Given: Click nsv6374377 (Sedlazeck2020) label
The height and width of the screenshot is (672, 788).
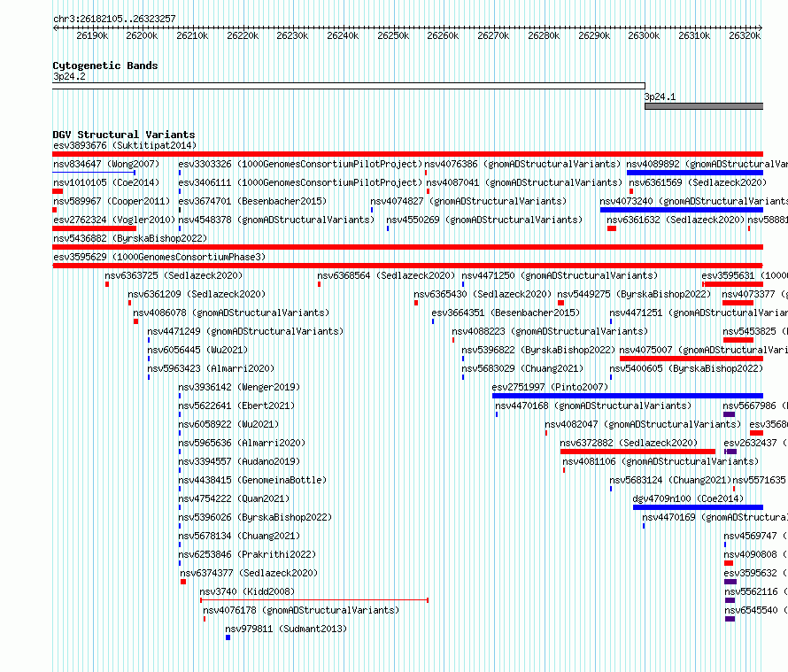Looking at the screenshot, I should (250, 574).
